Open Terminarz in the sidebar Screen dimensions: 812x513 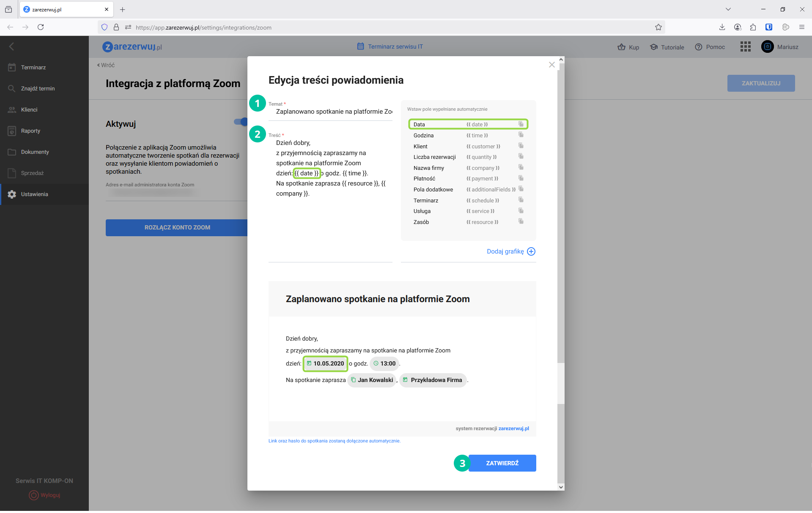tap(44, 67)
